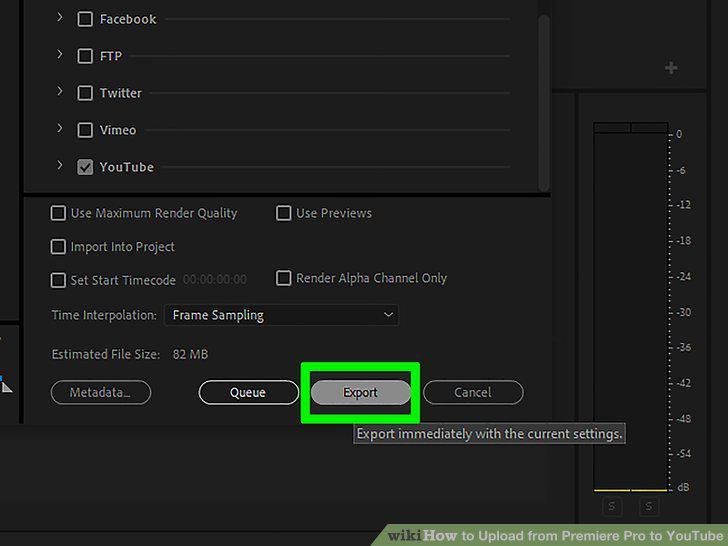Image resolution: width=728 pixels, height=546 pixels.
Task: Check the Use Previews option
Action: pyautogui.click(x=284, y=214)
